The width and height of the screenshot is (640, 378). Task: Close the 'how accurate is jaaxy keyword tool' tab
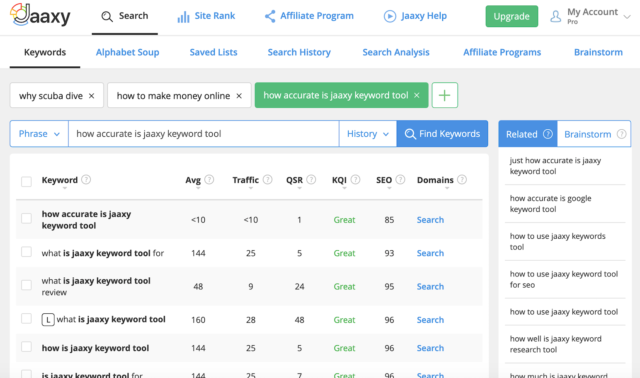coord(417,95)
